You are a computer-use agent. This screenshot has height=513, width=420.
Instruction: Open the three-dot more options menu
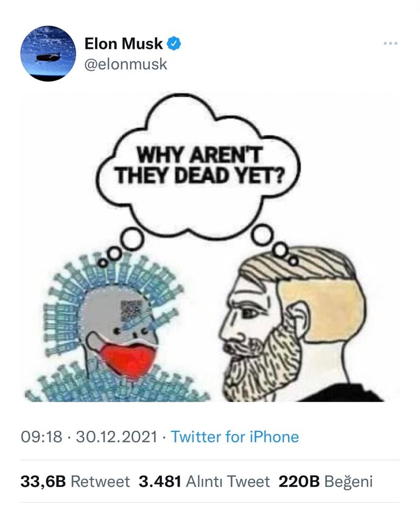pyautogui.click(x=391, y=43)
